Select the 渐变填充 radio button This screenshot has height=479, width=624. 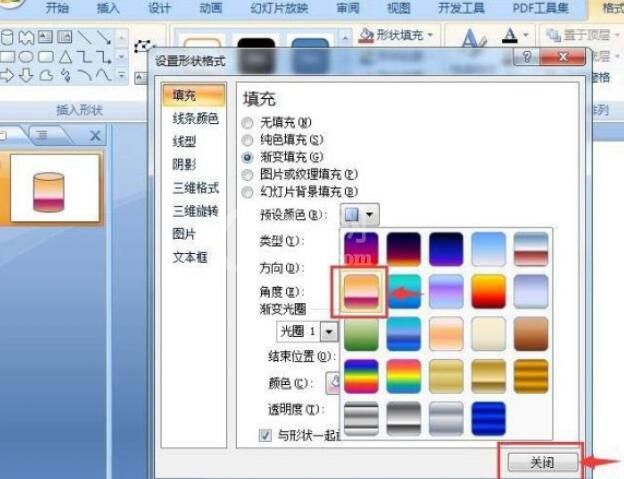coord(248,158)
